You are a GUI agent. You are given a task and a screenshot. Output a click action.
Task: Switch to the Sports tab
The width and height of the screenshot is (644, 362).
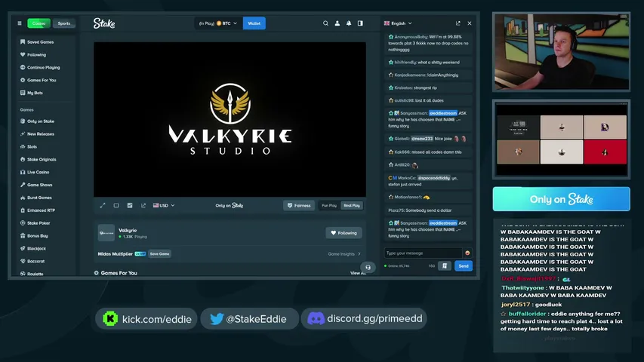pos(64,23)
